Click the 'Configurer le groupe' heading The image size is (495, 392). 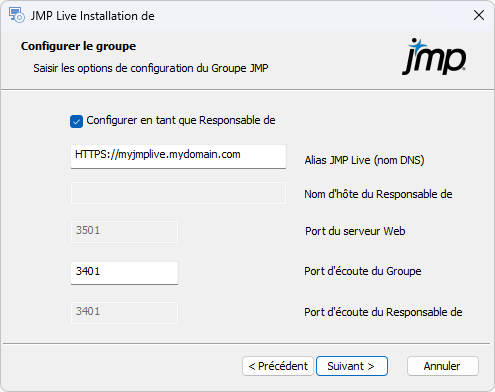pos(78,46)
